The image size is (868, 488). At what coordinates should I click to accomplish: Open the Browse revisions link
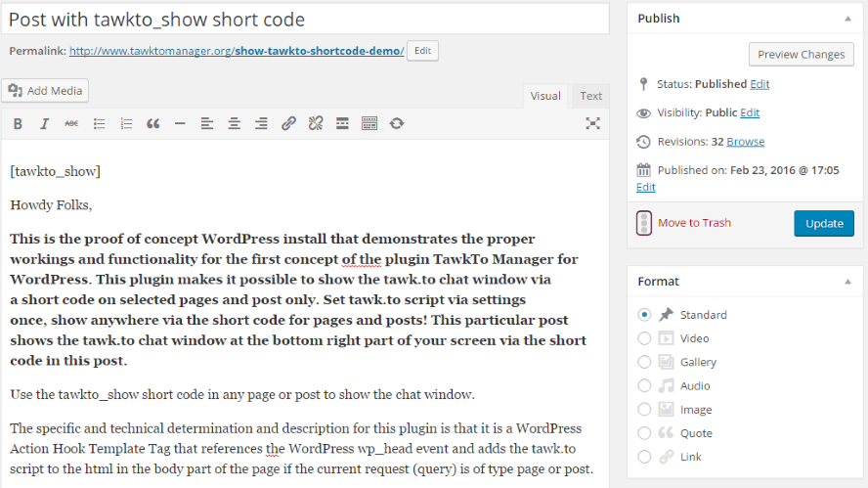[x=745, y=142]
